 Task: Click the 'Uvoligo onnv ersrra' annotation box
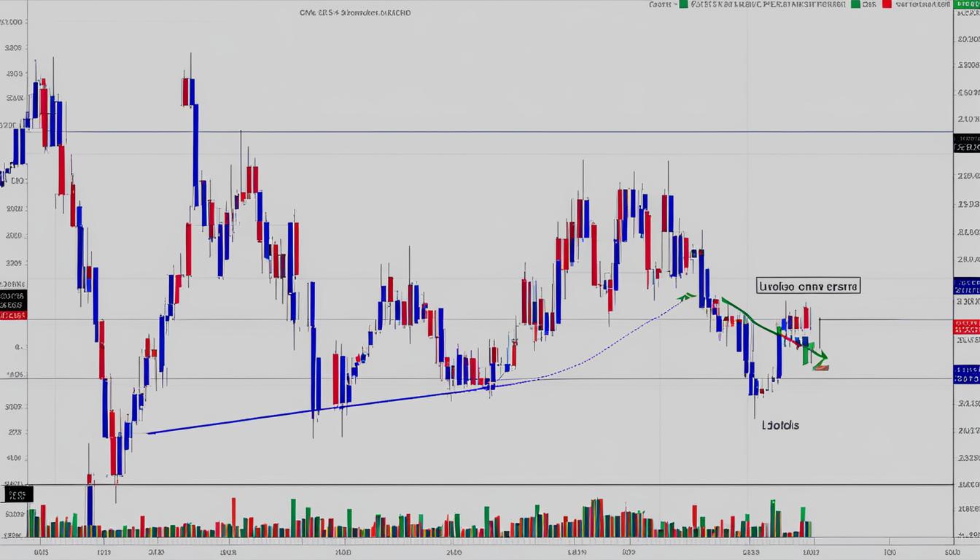pos(809,286)
